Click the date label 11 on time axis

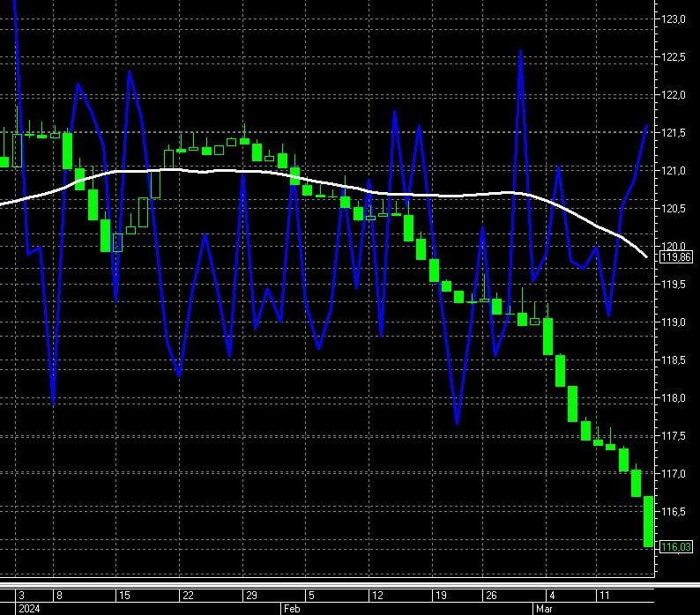click(604, 596)
